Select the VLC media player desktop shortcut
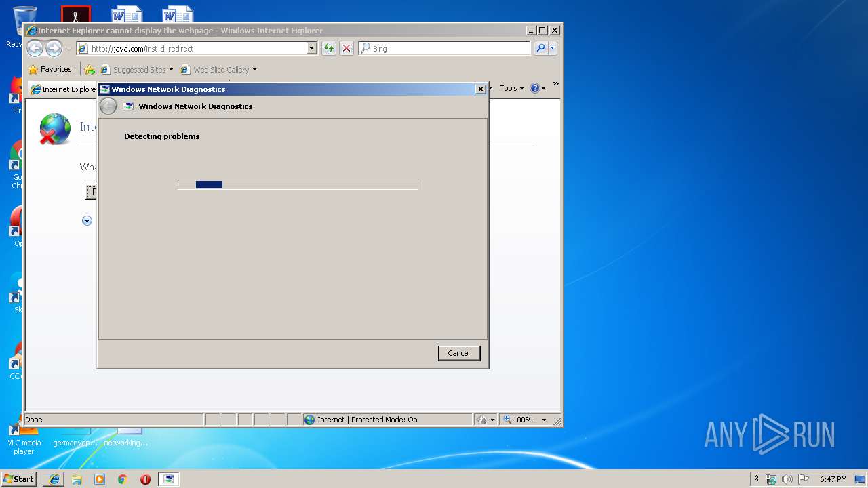The width and height of the screenshot is (868, 488). pyautogui.click(x=24, y=441)
